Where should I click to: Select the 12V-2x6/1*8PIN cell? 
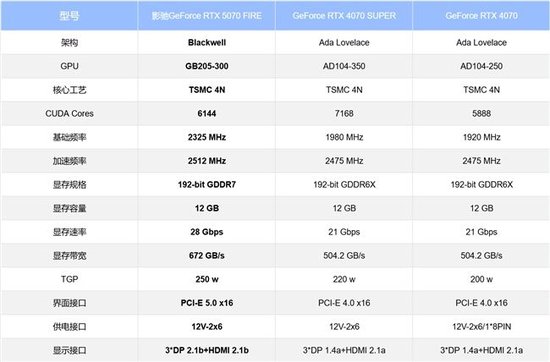(481, 327)
